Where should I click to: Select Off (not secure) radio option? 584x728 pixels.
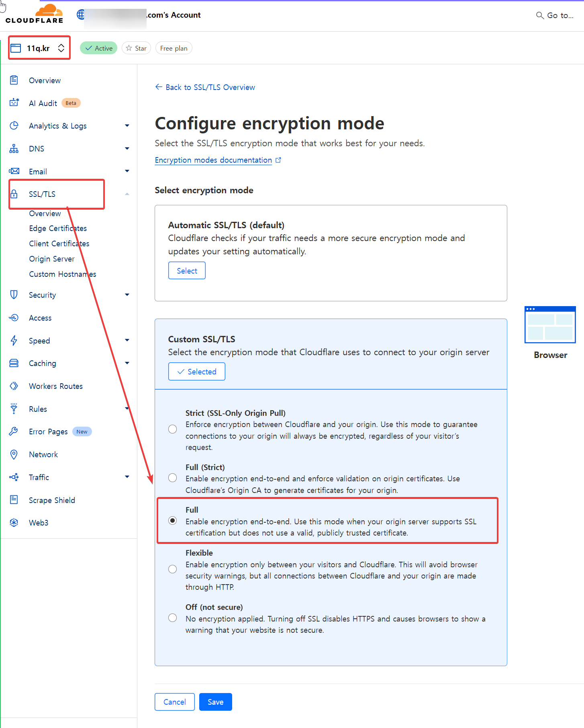172,618
